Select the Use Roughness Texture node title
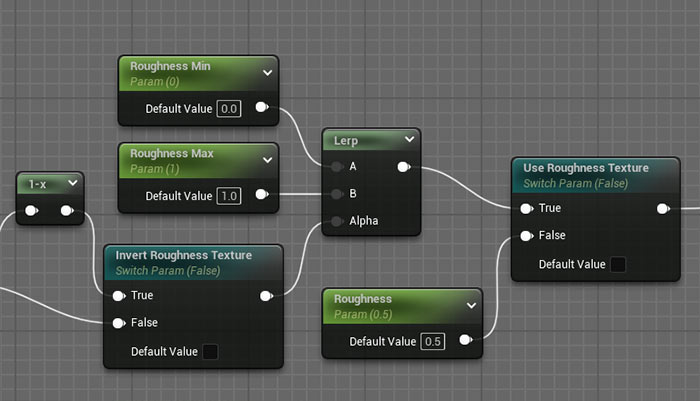This screenshot has height=401, width=700. [x=585, y=168]
